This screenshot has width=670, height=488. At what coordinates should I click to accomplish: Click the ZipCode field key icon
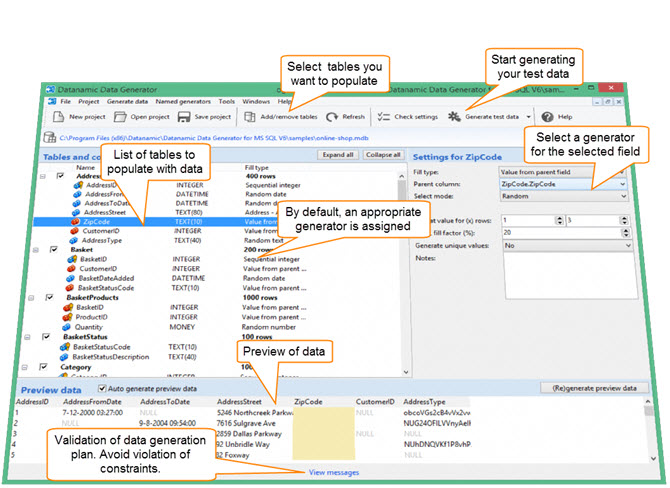[x=75, y=222]
